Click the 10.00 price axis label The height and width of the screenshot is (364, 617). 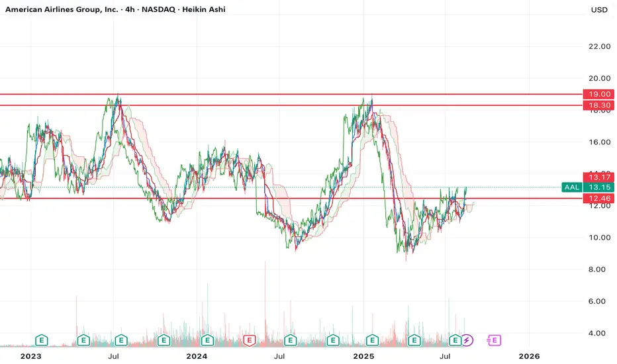(599, 238)
